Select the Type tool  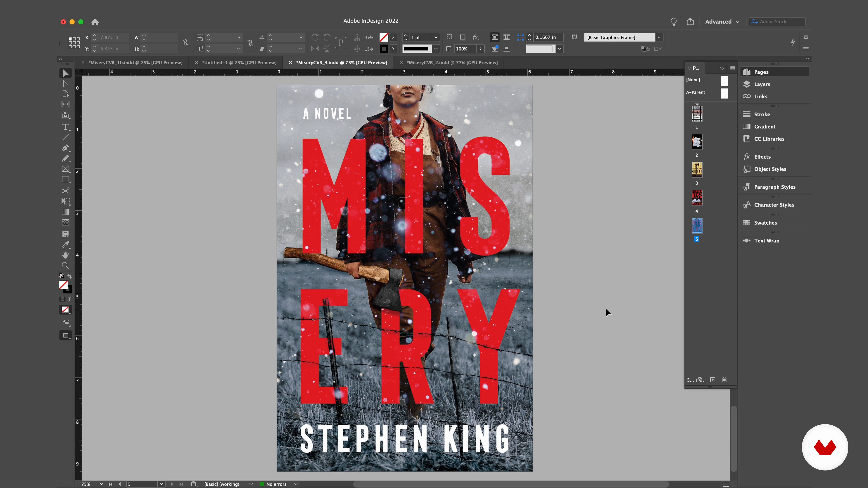[x=65, y=127]
